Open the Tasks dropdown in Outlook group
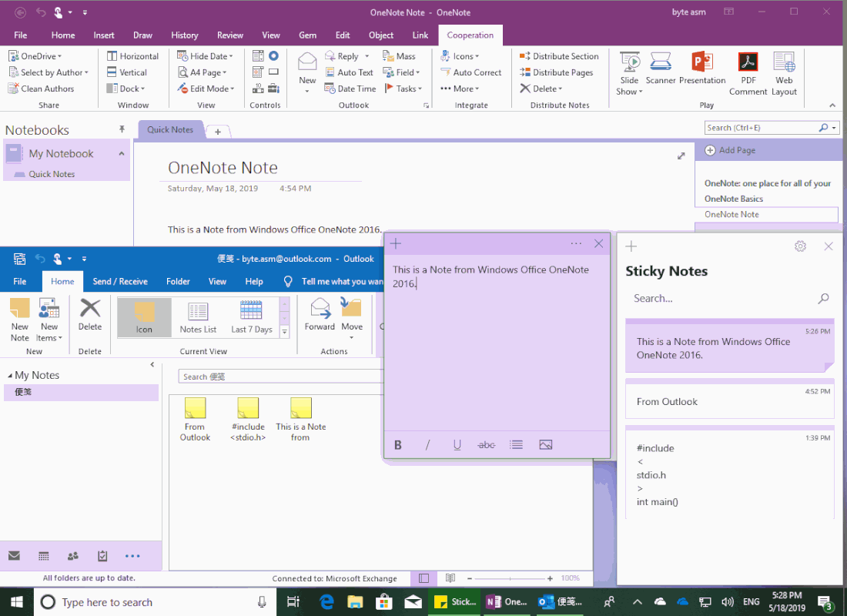This screenshot has height=616, width=847. pos(419,88)
